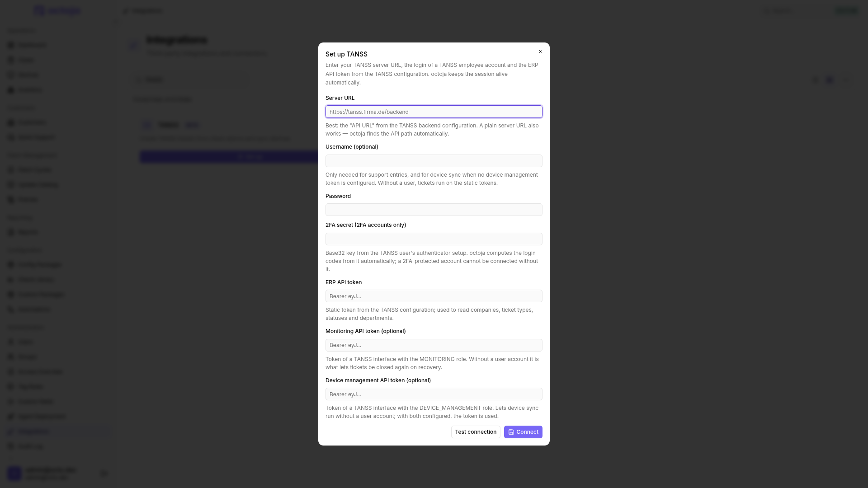Click the Server URL input field
The width and height of the screenshot is (868, 488).
click(x=434, y=112)
